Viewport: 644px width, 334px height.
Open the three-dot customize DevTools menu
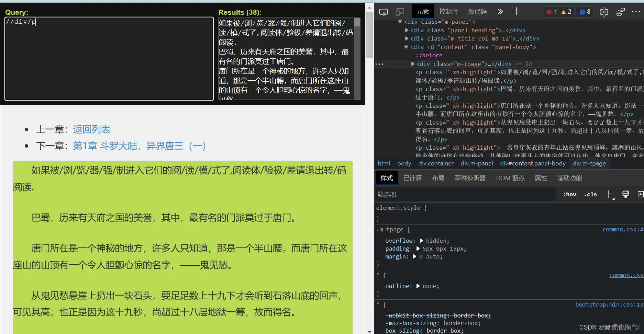(x=635, y=11)
